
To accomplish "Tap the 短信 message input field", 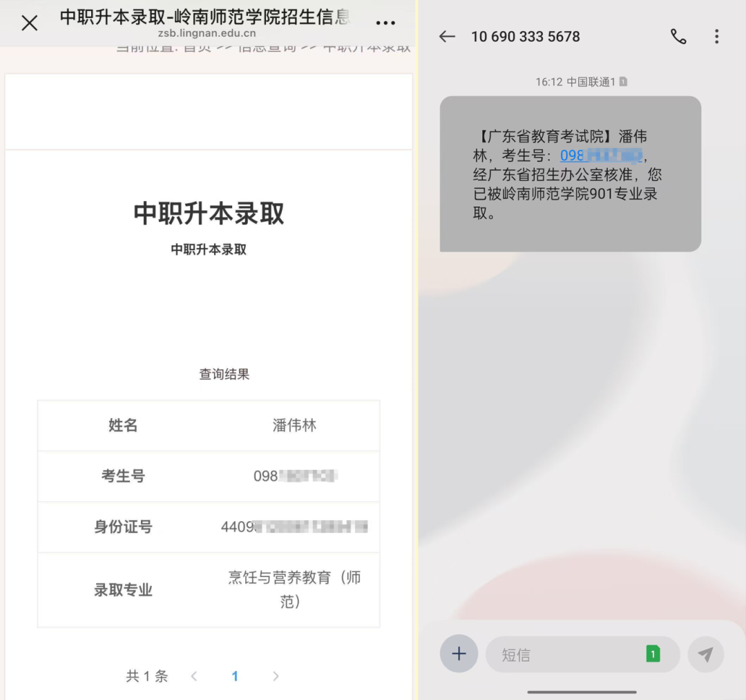I will (582, 654).
